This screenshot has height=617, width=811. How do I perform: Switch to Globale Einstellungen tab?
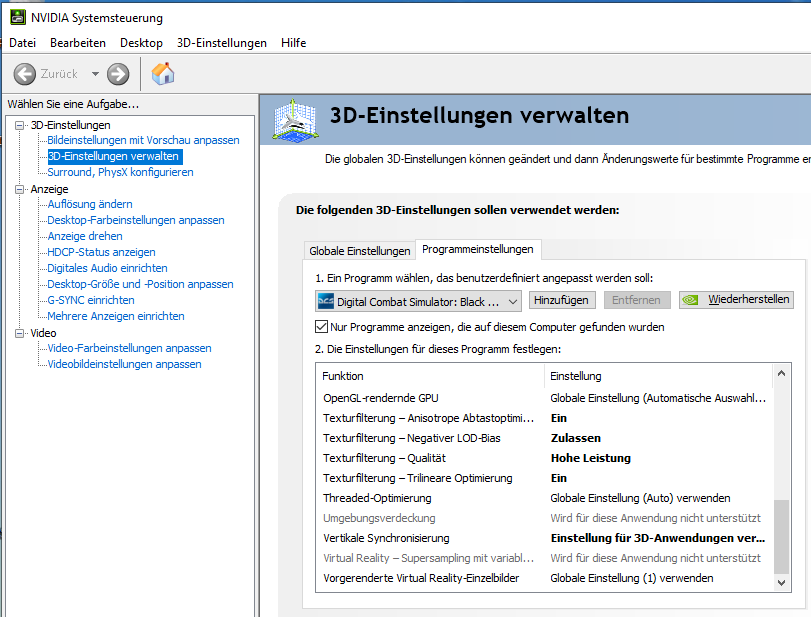pyautogui.click(x=359, y=251)
